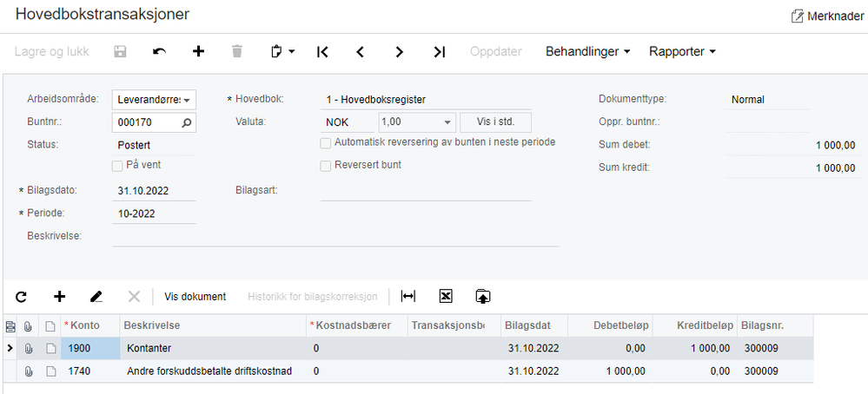Edit the selected grid row with pencil icon
Image resolution: width=868 pixels, height=394 pixels.
pos(96,297)
